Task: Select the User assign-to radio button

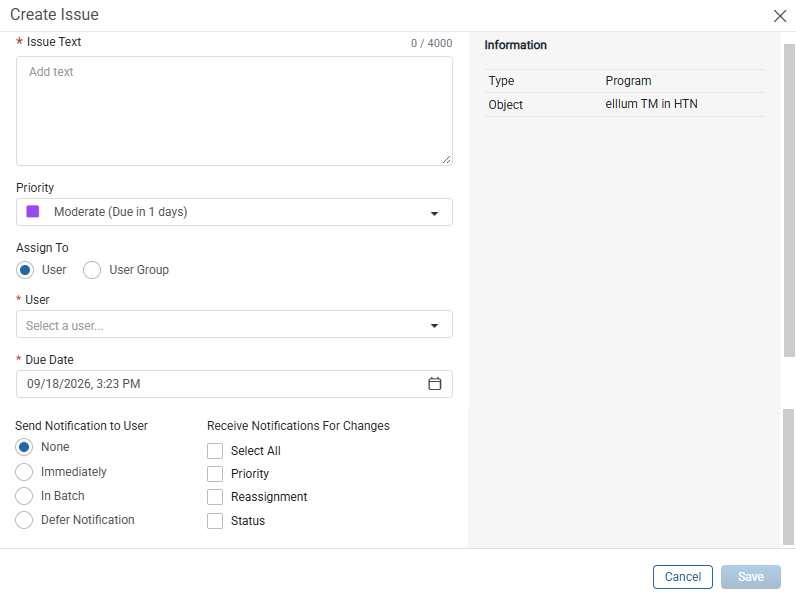Action: click(x=25, y=270)
